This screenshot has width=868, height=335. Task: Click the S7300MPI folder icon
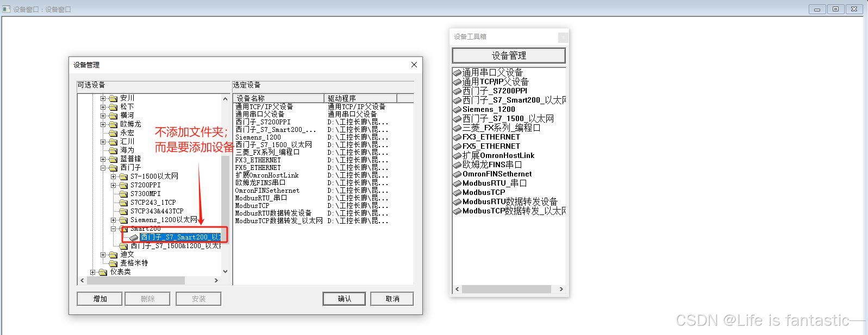(123, 194)
